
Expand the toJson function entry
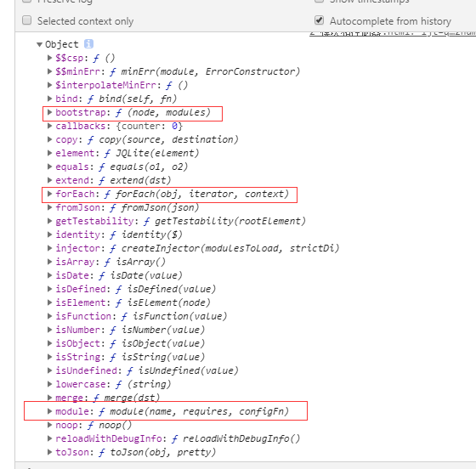50,452
